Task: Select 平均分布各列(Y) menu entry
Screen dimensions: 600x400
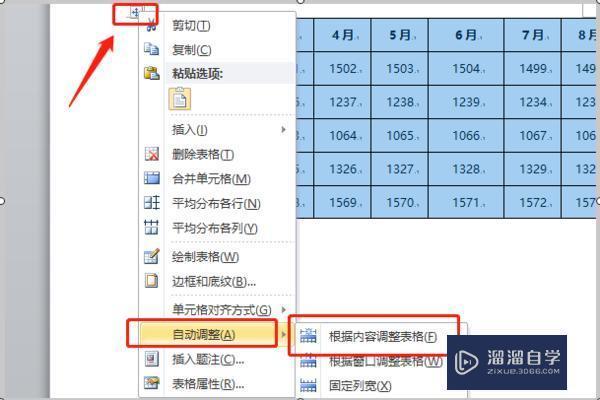Action: tap(215, 228)
